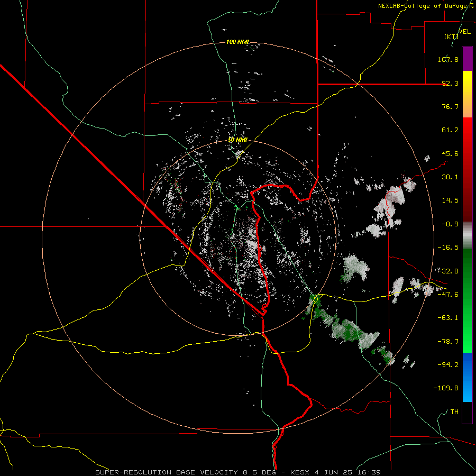Click the gray zero-velocity segment of the color bar
476x476 pixels.
[467, 235]
